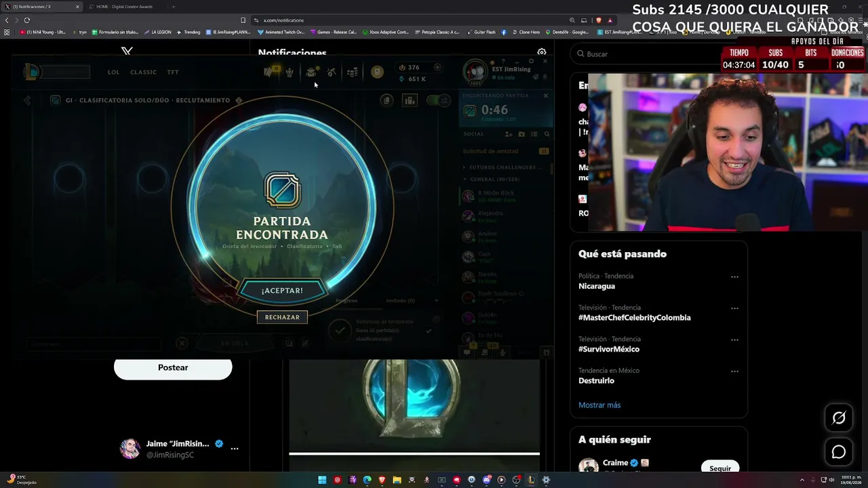Image resolution: width=868 pixels, height=488 pixels.
Task: Select friend Alejodria in the friends list
Action: point(505,216)
